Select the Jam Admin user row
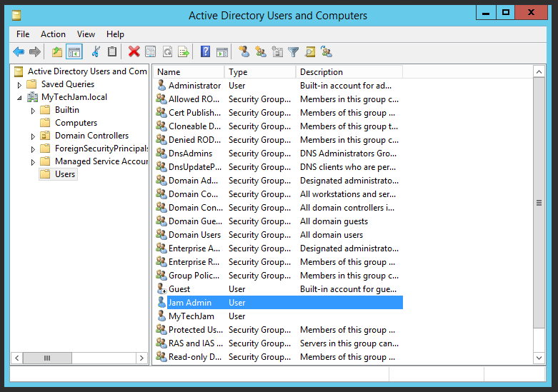Screen dimensions: 558x392 pyautogui.click(x=279, y=302)
